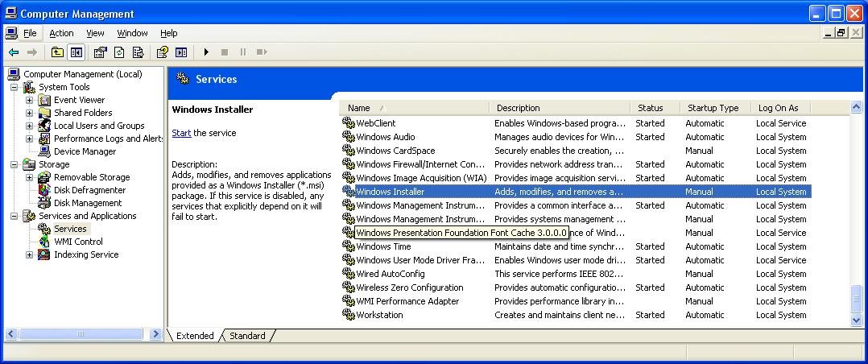Expand the Indexing Service node
868x364 pixels.
point(29,254)
